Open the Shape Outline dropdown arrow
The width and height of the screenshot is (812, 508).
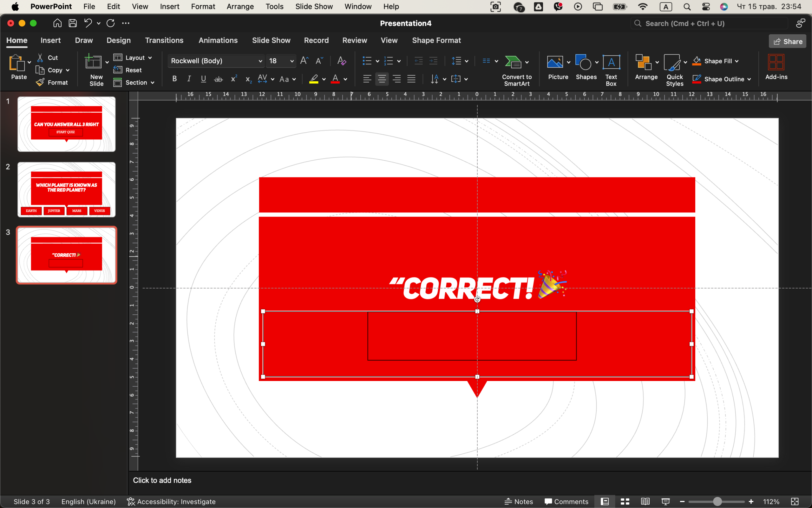[x=749, y=79]
